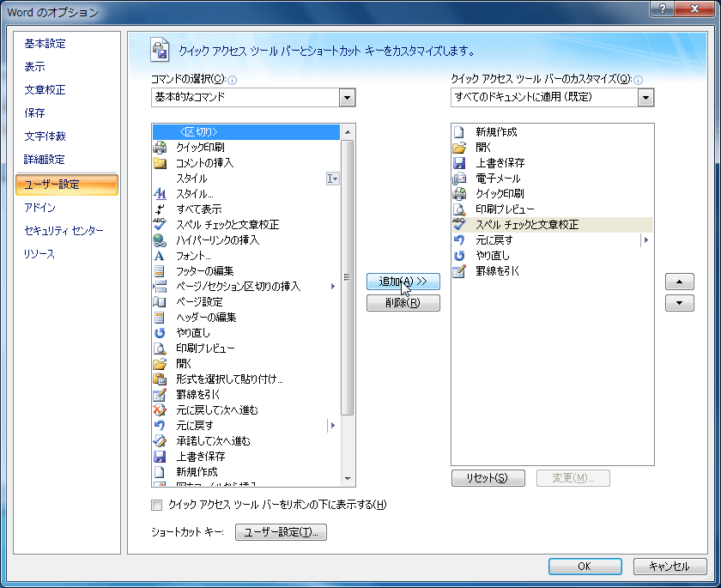The height and width of the screenshot is (588, 721).
Task: Toggle クイック アクセス ツール バーをリボンの下に表示する checkbox
Action: coord(157,506)
